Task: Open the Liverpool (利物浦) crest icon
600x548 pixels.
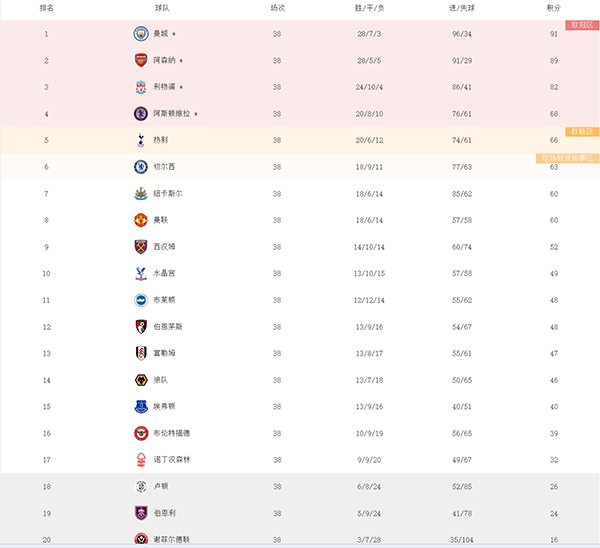Action: pos(140,87)
